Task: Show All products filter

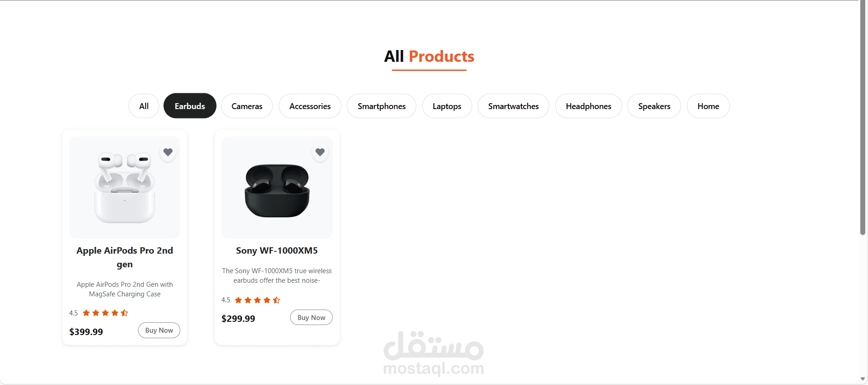Action: tap(144, 106)
